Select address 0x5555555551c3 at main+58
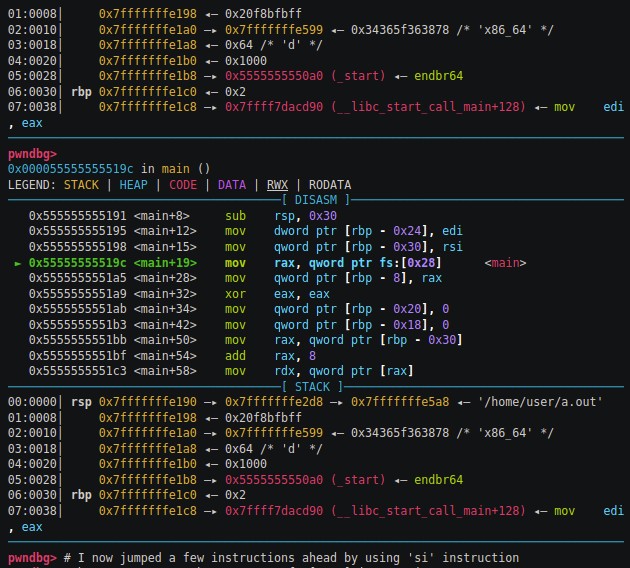This screenshot has height=568, width=630. pyautogui.click(x=78, y=371)
